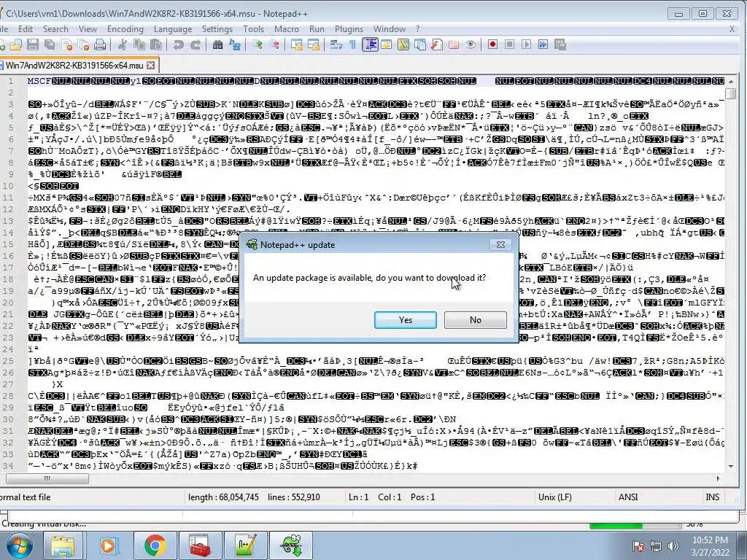Open Google Chrome from the taskbar
747x560 pixels.
155,545
